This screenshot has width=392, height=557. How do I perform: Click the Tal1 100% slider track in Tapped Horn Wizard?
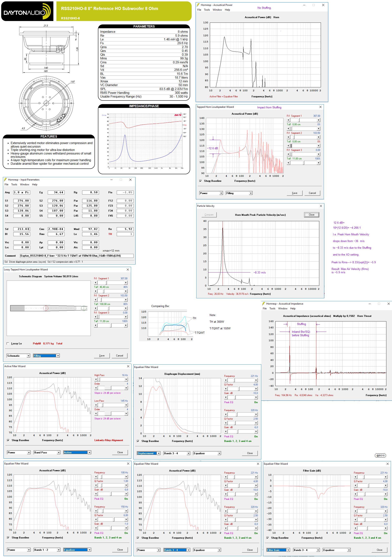(303, 163)
